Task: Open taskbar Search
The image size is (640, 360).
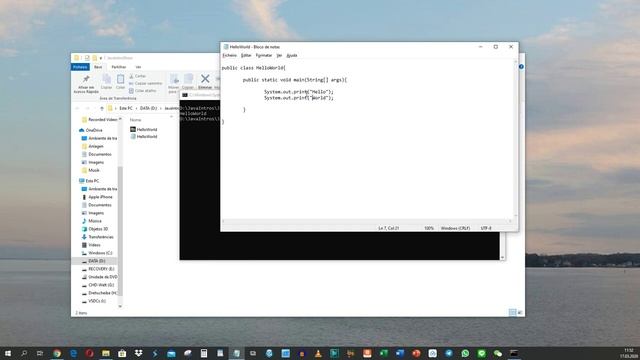Action: [24, 353]
